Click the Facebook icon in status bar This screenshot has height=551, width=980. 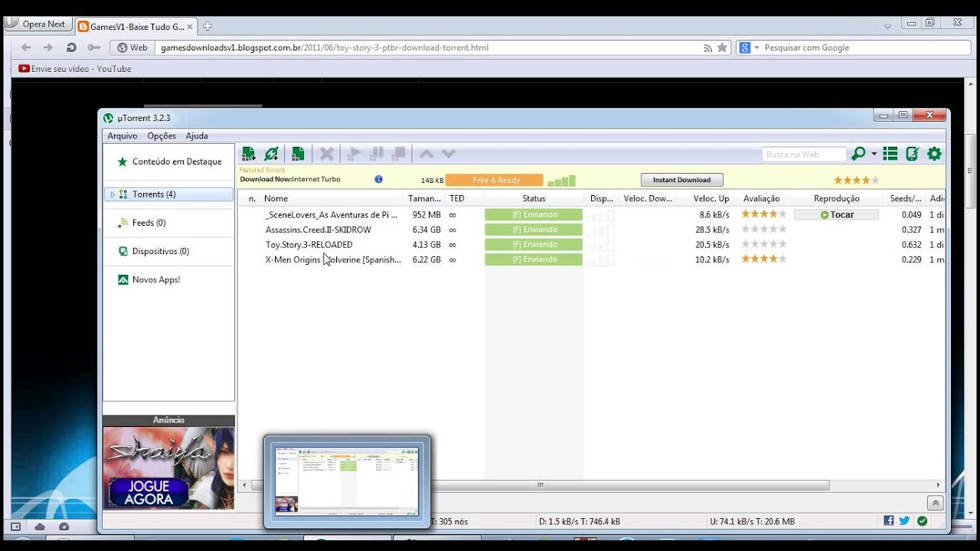click(888, 520)
